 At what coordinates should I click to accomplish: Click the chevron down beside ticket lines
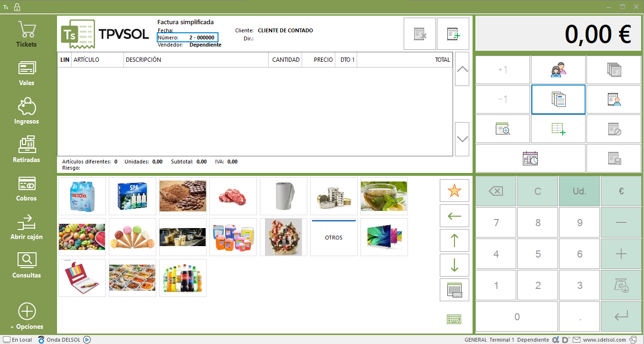click(462, 139)
